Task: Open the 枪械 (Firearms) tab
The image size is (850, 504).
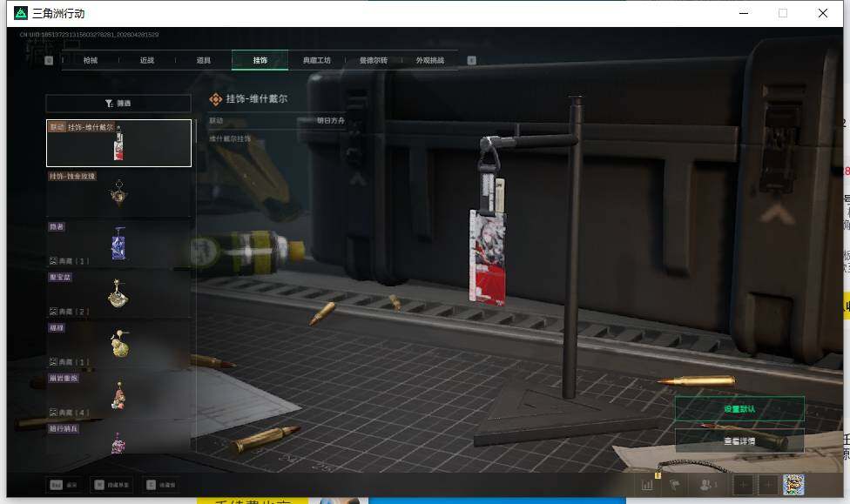Action: [91, 60]
